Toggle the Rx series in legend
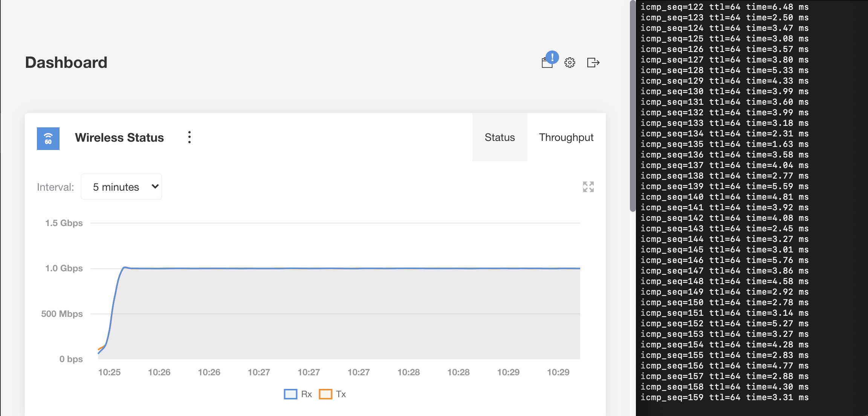This screenshot has width=868, height=416. pos(306,394)
